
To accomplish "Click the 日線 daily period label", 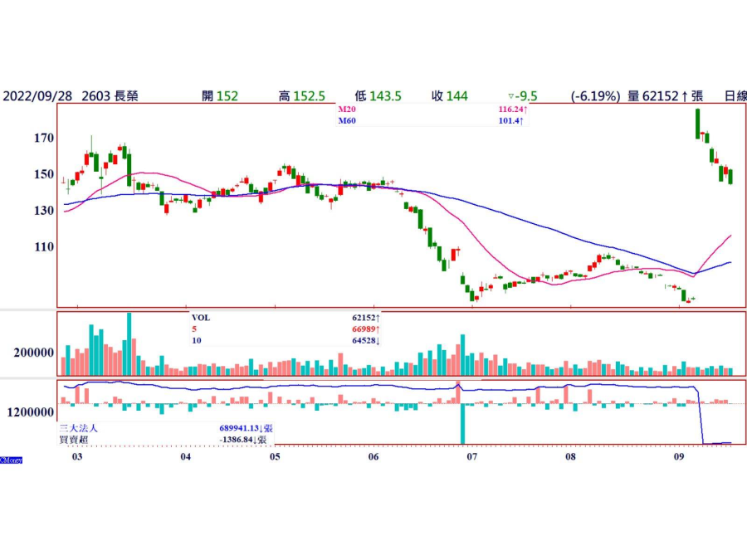I will point(735,96).
